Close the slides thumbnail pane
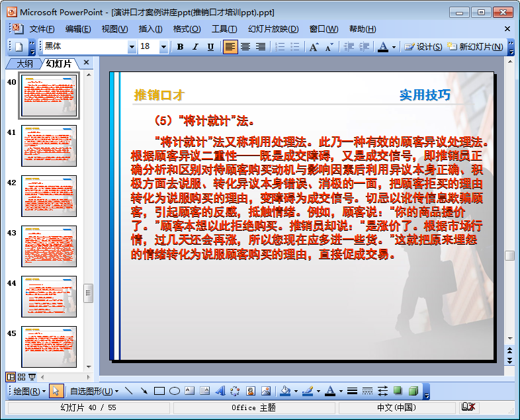The width and height of the screenshot is (520, 420). (86, 62)
